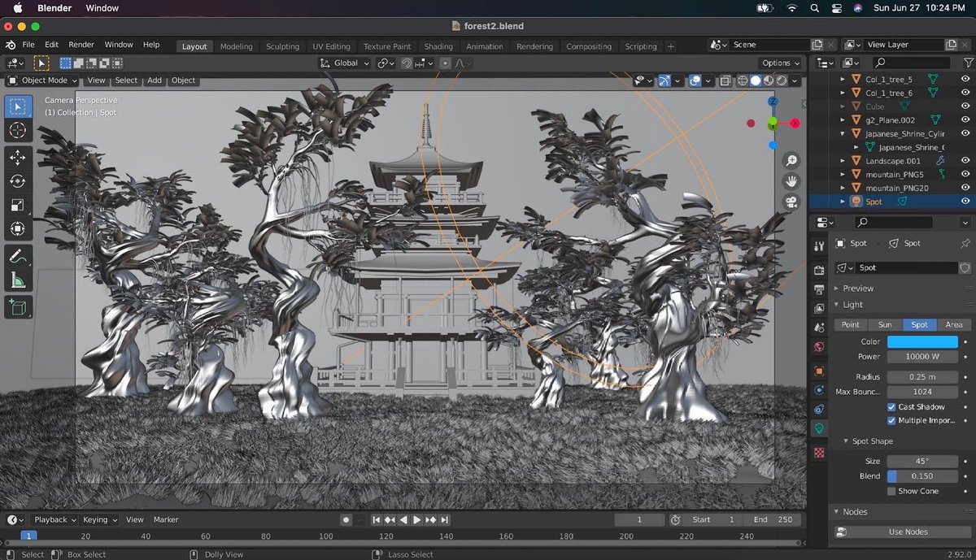Open Global transform orientation dropdown

(345, 63)
